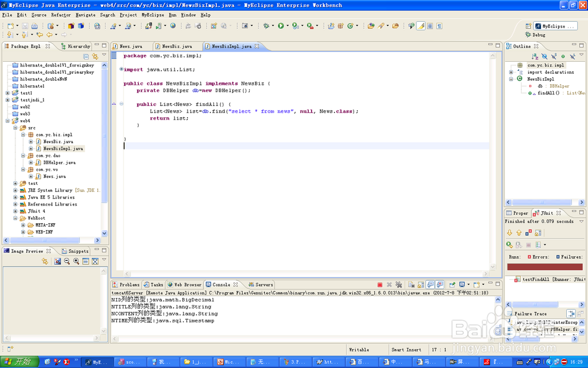Click Zoom In icon in Image Preview

click(76, 261)
